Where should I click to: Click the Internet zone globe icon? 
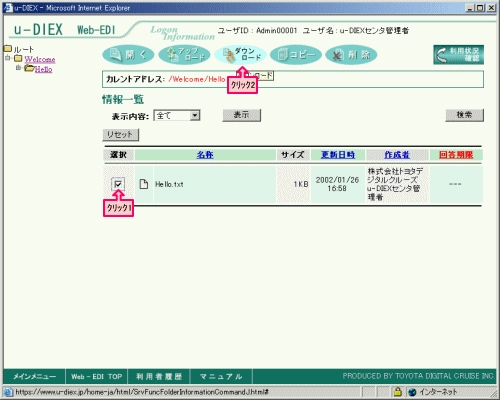[x=412, y=392]
